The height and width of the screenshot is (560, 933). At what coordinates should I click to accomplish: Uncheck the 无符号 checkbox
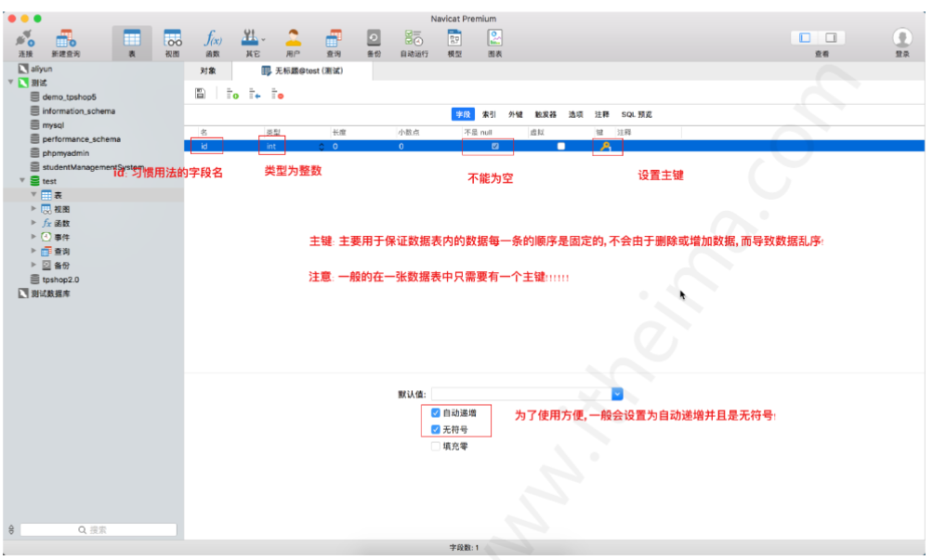click(x=436, y=429)
